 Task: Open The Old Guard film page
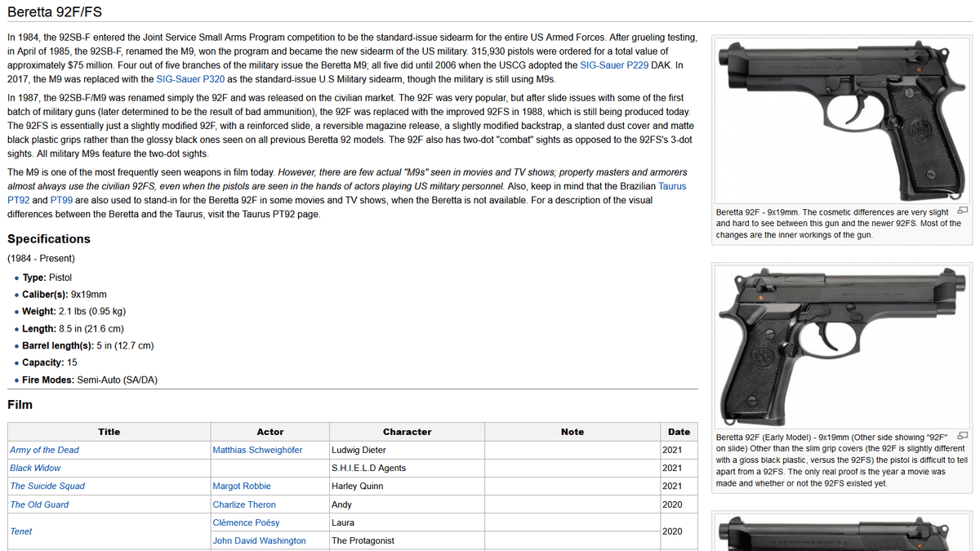39,504
